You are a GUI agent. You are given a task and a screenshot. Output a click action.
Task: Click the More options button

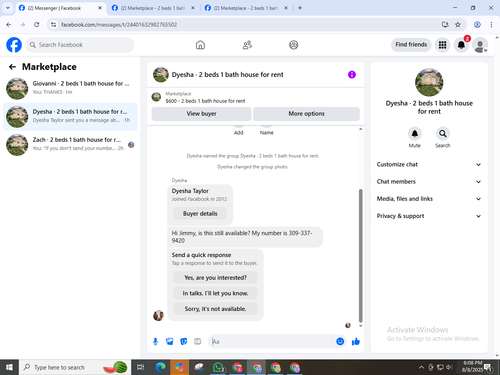pyautogui.click(x=306, y=114)
